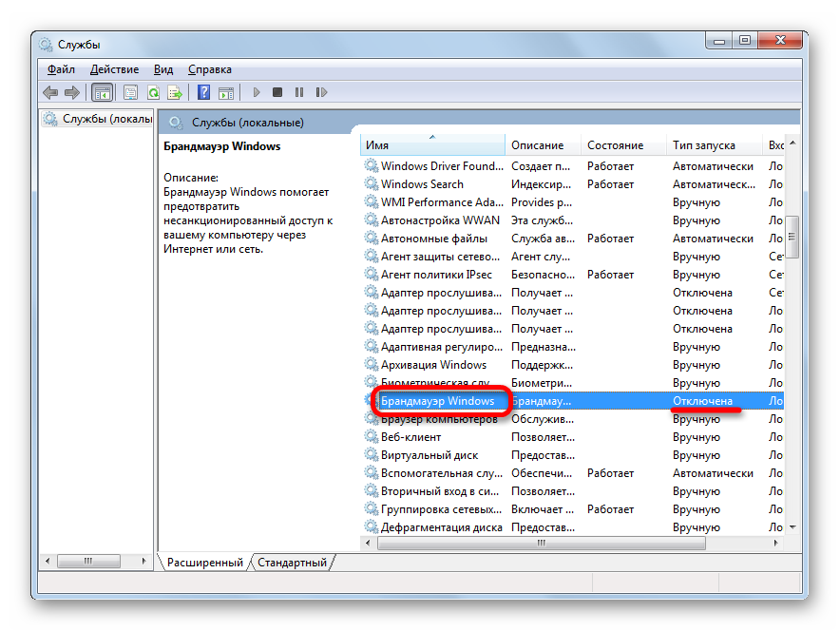Open the Действие menu
The height and width of the screenshot is (631, 840).
[114, 69]
